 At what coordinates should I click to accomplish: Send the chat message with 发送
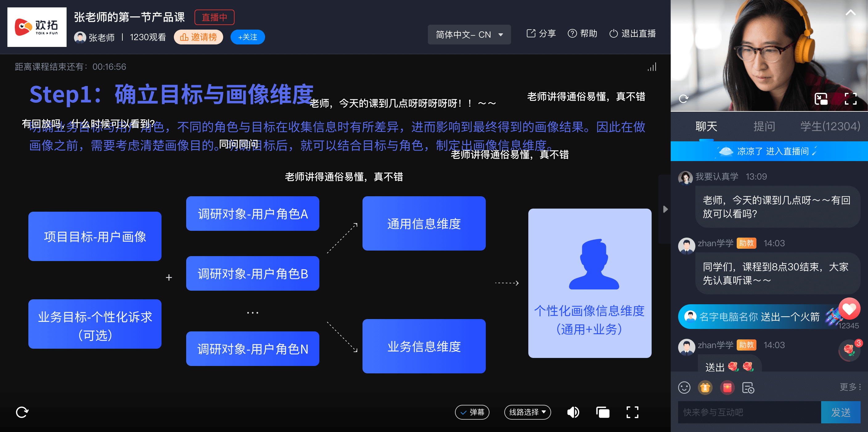tap(841, 412)
